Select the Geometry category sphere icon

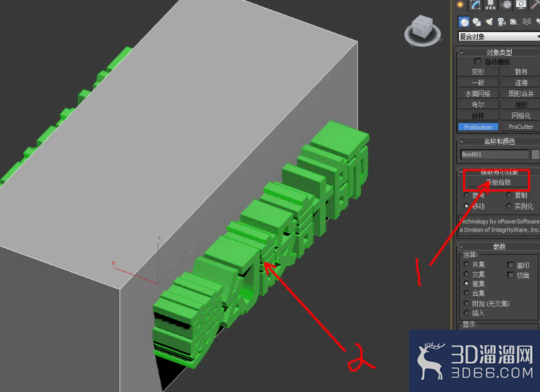click(464, 22)
